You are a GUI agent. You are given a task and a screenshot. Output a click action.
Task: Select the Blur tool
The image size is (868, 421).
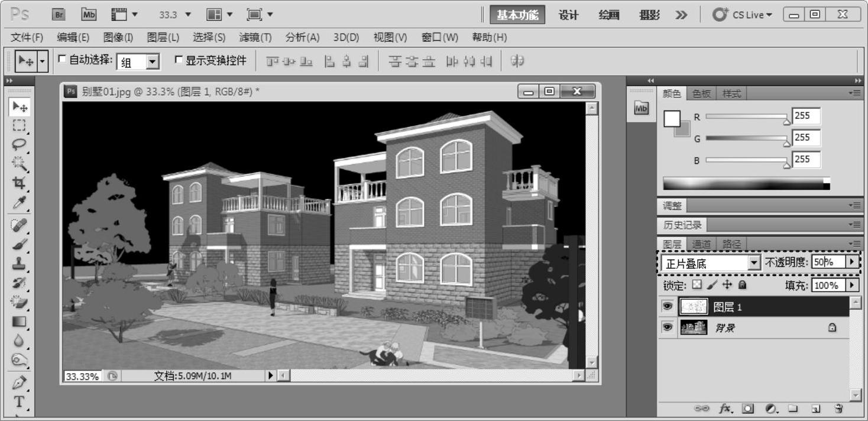pos(20,341)
